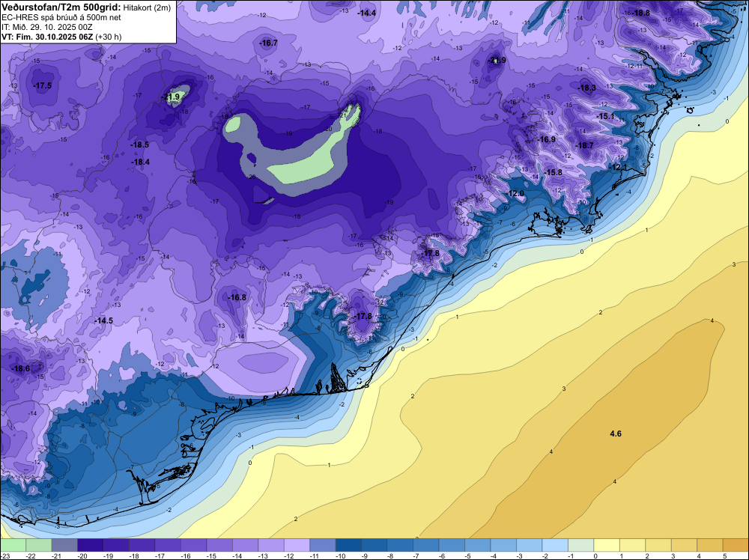Click the '12.0' temperature label
Screen dimensions: 749x560
coord(516,193)
